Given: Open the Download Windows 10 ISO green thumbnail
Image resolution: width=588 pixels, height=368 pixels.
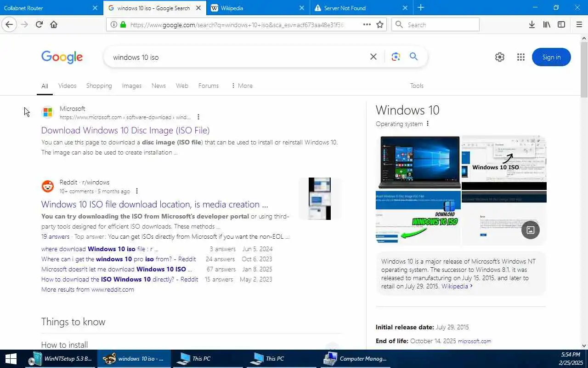Looking at the screenshot, I should coord(418,218).
